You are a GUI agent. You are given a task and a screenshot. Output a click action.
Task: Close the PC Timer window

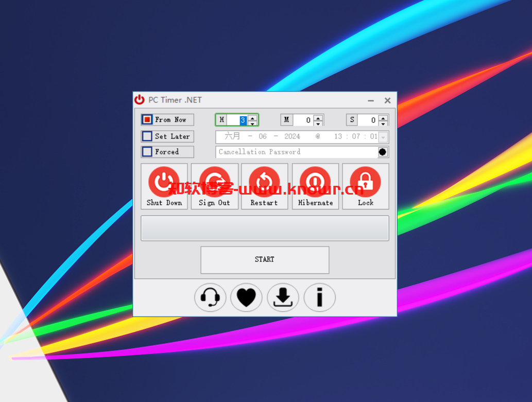[x=387, y=100]
